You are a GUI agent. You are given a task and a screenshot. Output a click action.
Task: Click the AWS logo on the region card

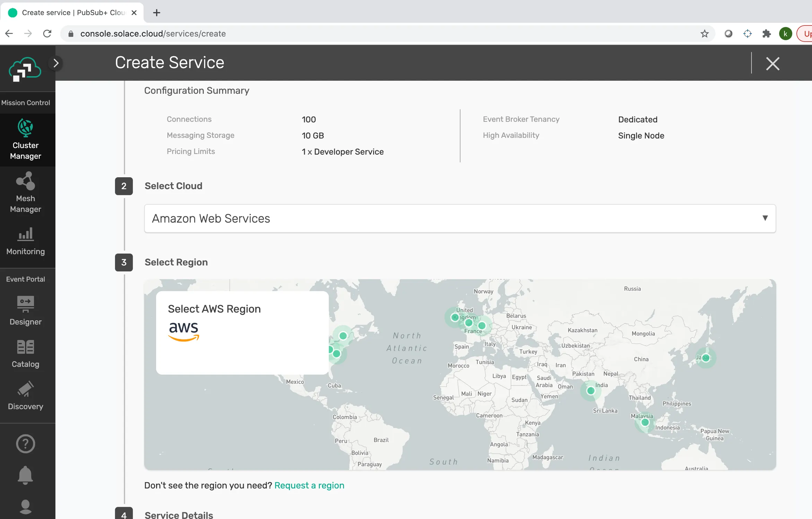(x=184, y=332)
